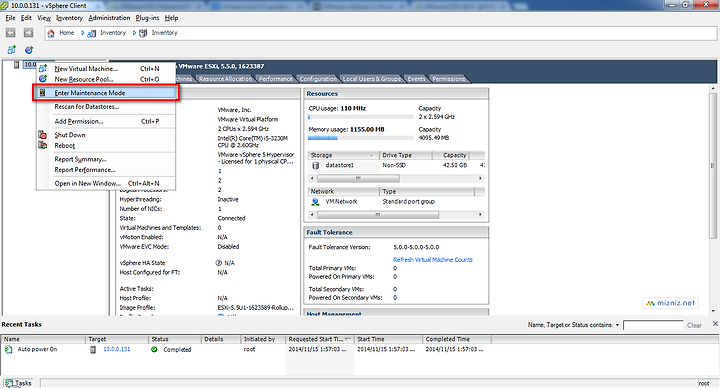Select Enter Maintenance Mode menu entry
This screenshot has height=388, width=720.
[106, 93]
